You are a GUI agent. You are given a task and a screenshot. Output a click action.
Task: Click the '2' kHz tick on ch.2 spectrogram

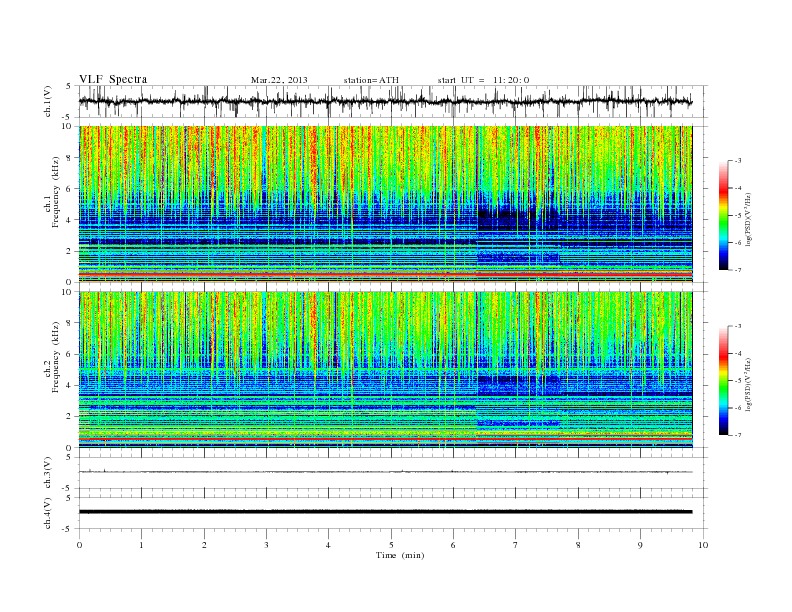[x=69, y=417]
